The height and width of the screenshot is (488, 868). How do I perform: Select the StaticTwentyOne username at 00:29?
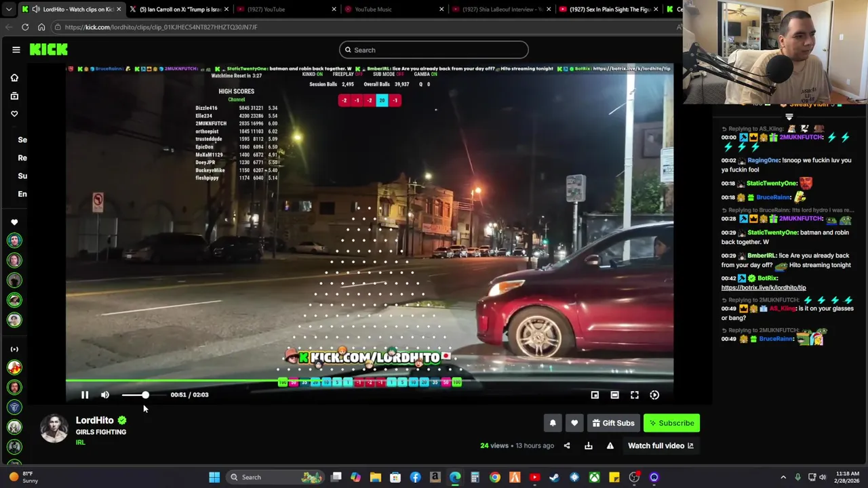pos(772,232)
